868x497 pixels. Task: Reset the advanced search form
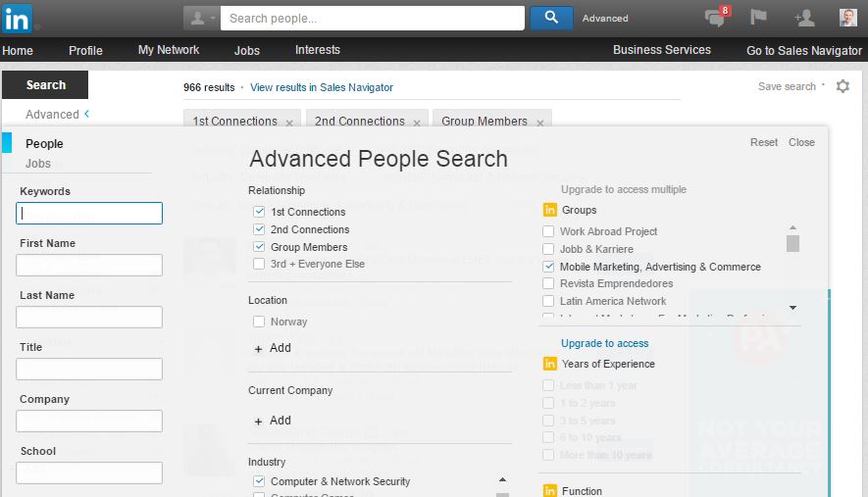pyautogui.click(x=764, y=142)
